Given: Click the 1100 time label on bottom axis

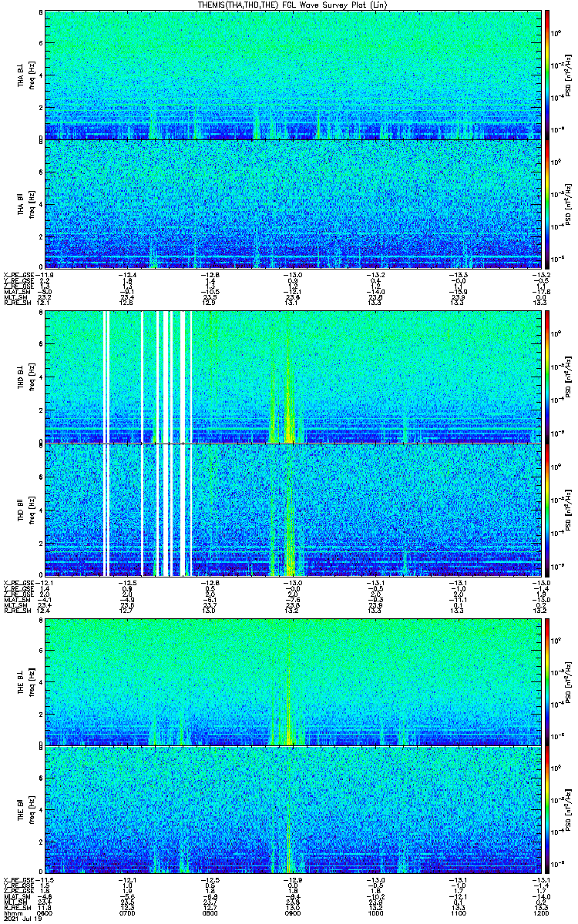Looking at the screenshot, I should pyautogui.click(x=458, y=912).
